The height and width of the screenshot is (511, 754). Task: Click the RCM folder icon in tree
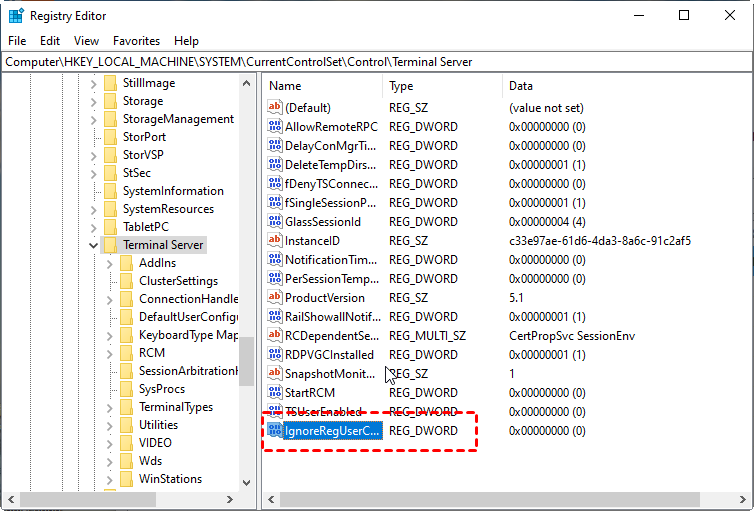click(x=126, y=353)
